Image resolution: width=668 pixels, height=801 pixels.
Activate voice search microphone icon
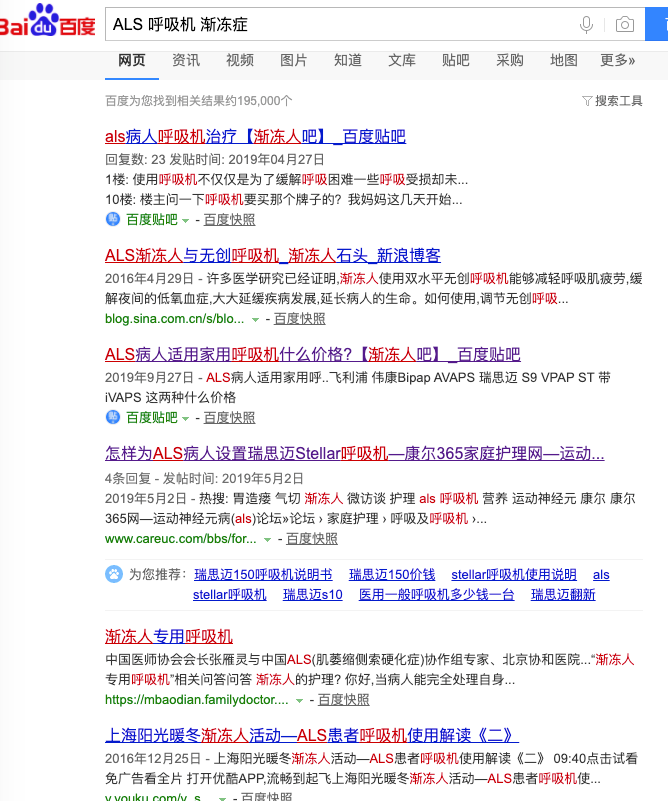(x=587, y=24)
